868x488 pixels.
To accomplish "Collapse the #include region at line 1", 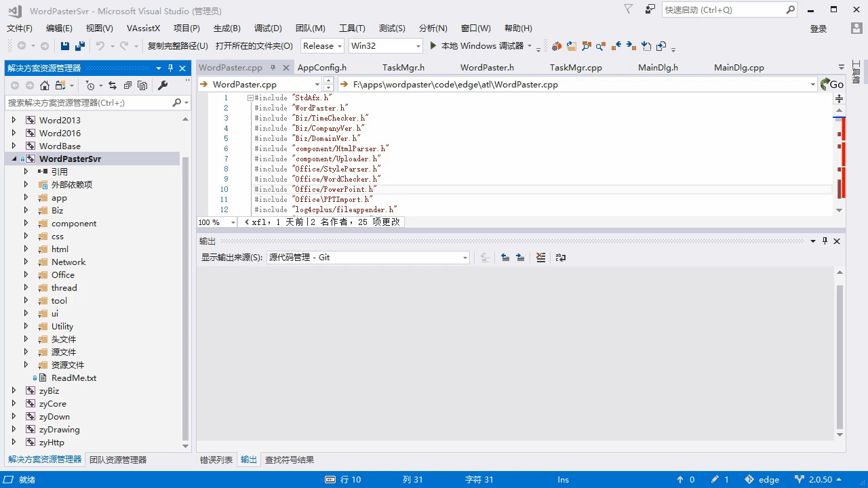I will pos(250,98).
